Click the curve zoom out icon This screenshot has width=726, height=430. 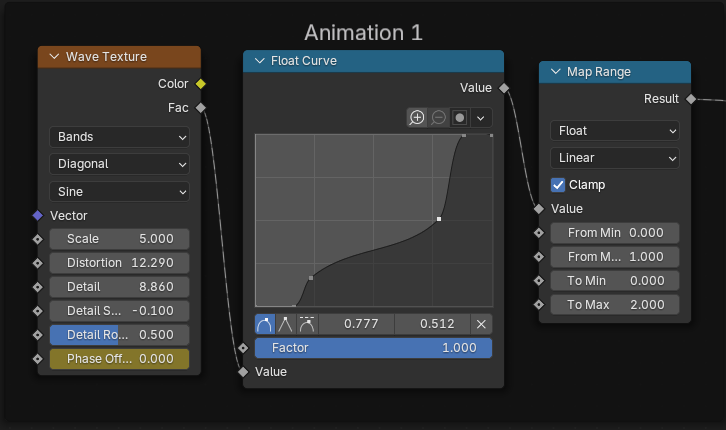click(439, 117)
